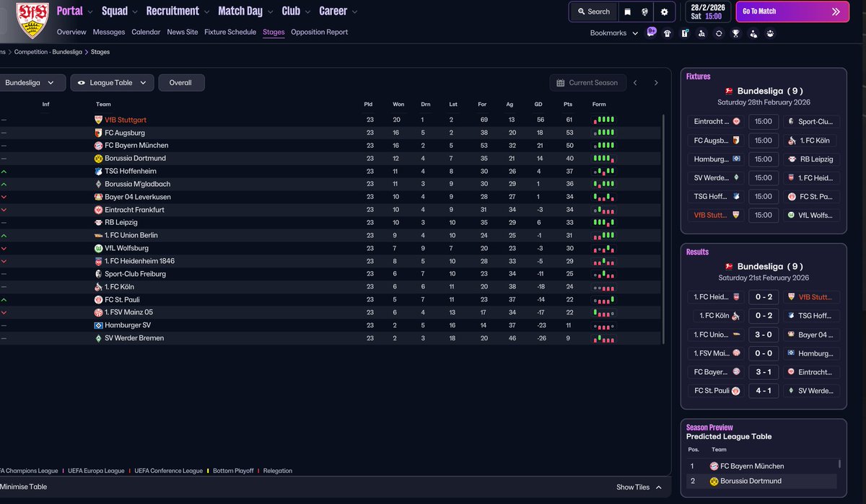Screen dimensions: 866x504
Task: Expand the Bookmarks dropdown
Action: 613,33
